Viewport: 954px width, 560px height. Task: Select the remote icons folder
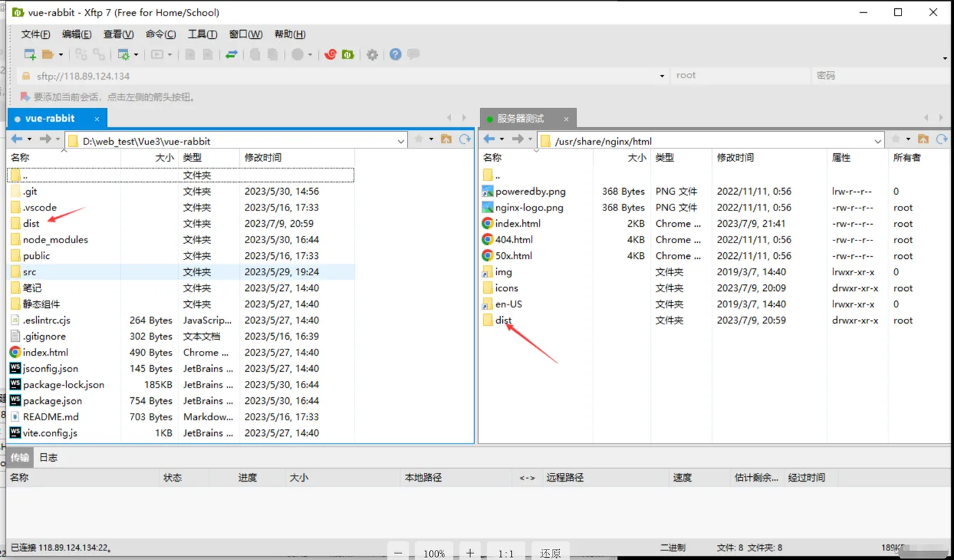click(506, 288)
